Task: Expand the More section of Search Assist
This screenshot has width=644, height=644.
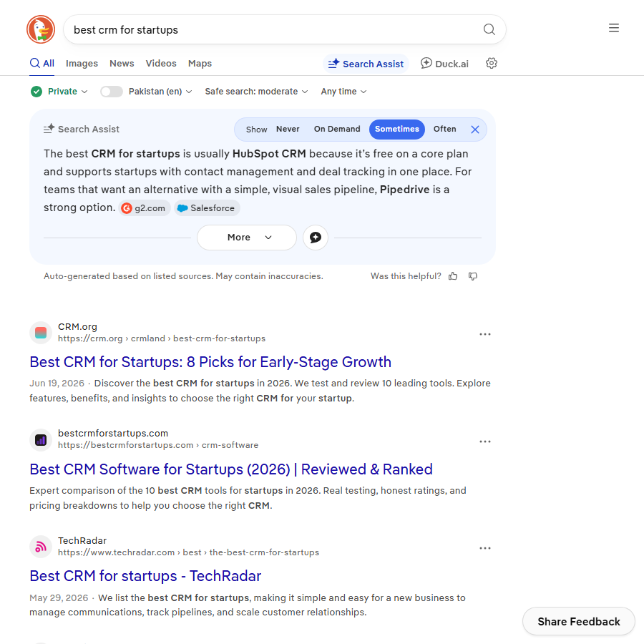Action: click(247, 238)
